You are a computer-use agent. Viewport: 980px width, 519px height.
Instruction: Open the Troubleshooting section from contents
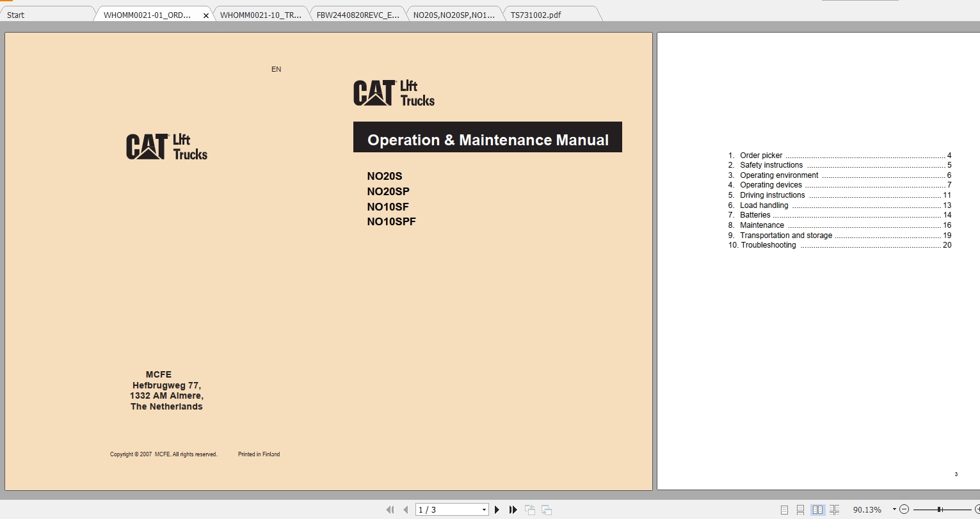[767, 244]
